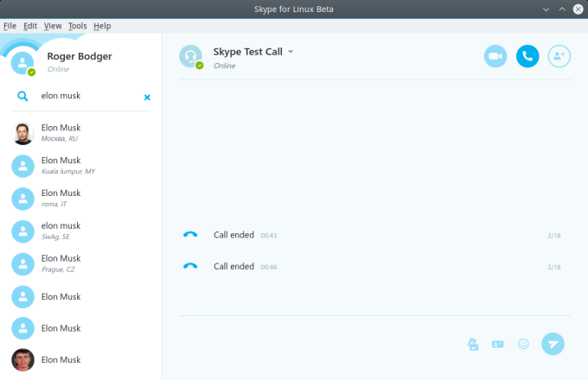588x380 pixels.
Task: Click the search magnifier icon
Action: click(x=22, y=96)
